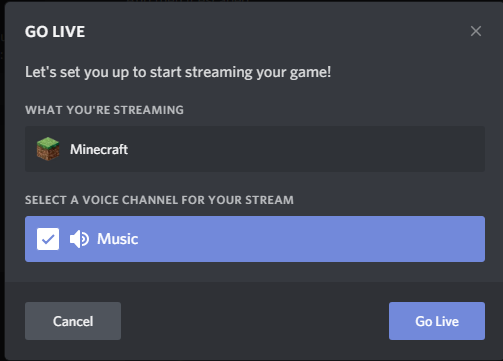Click the Minecraft streaming source field
The height and width of the screenshot is (361, 503).
[255, 149]
